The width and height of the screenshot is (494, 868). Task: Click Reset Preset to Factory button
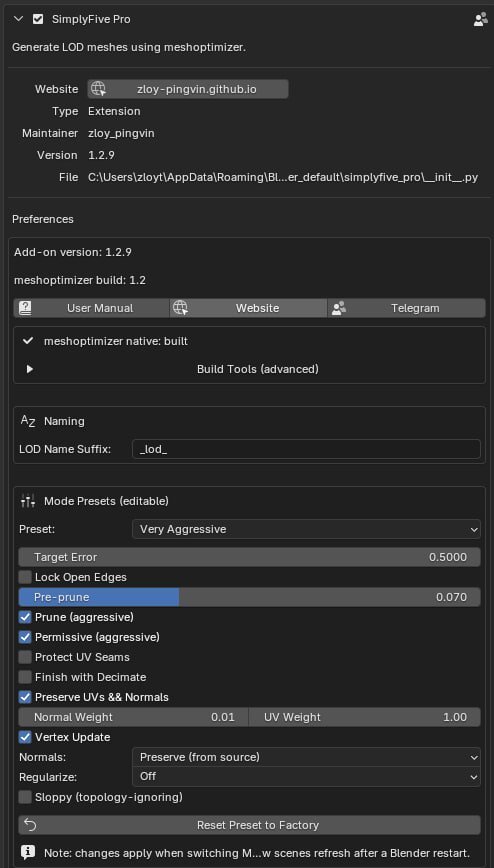coord(249,825)
